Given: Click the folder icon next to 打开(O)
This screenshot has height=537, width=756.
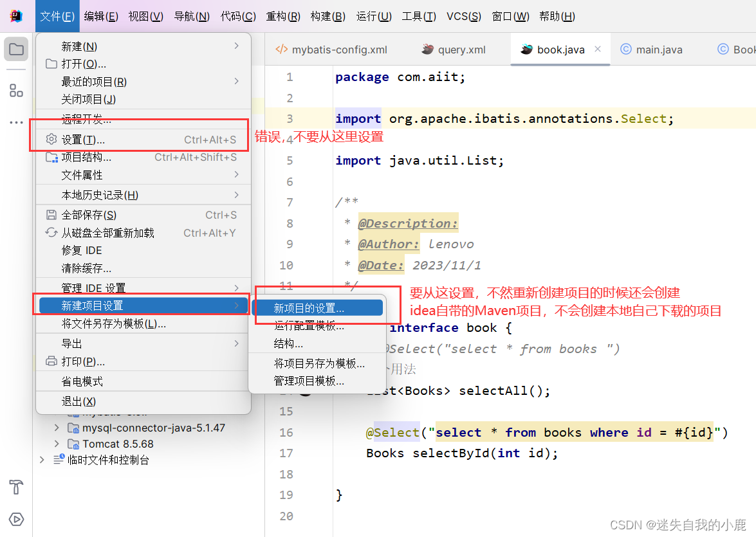Looking at the screenshot, I should [51, 64].
